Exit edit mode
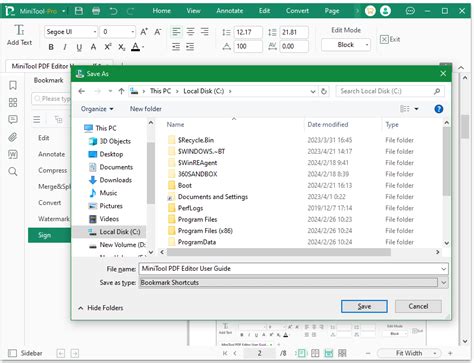This screenshot has height=363, width=474. (390, 39)
